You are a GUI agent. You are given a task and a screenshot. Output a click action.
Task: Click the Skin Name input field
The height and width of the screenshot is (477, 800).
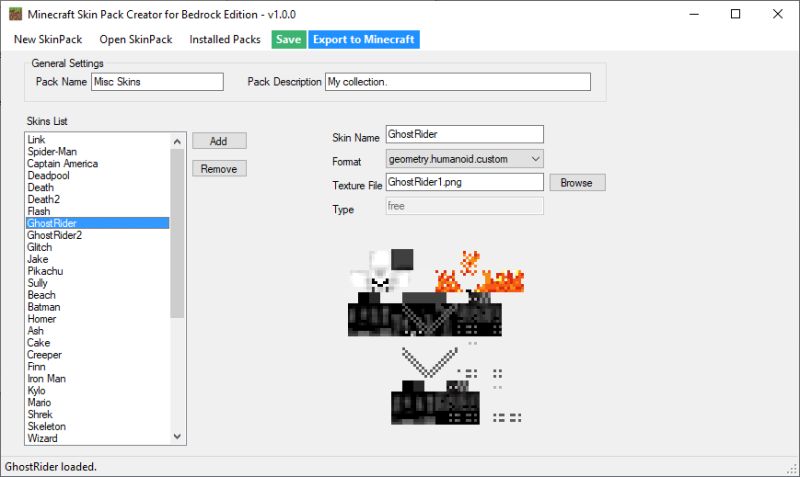pos(464,134)
